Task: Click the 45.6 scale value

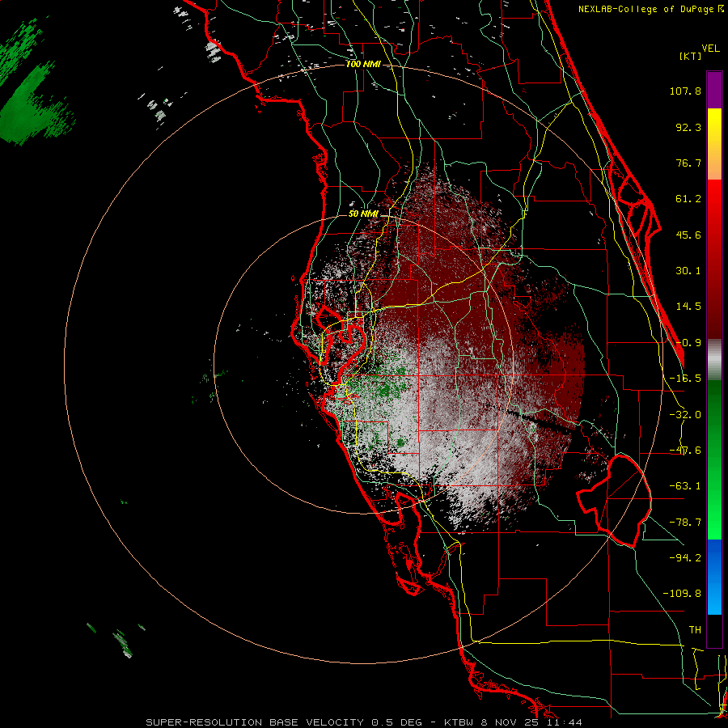Action: coord(688,235)
